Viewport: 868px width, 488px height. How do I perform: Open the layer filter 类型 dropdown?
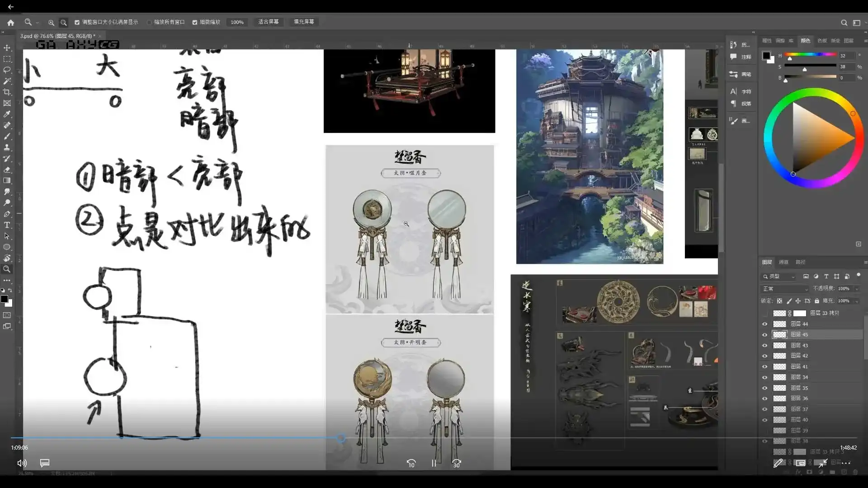782,277
